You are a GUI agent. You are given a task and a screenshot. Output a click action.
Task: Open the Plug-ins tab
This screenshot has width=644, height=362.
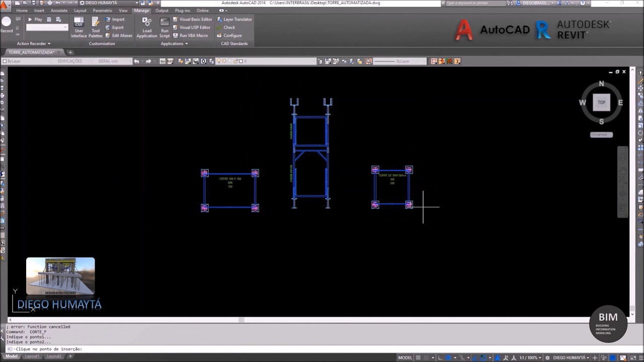(183, 11)
